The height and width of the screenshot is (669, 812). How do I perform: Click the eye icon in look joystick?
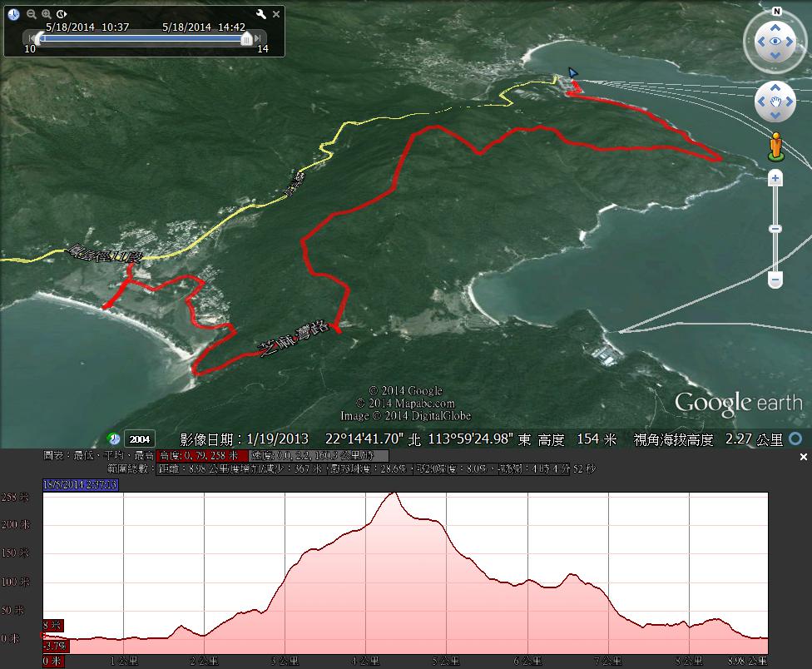[x=775, y=42]
